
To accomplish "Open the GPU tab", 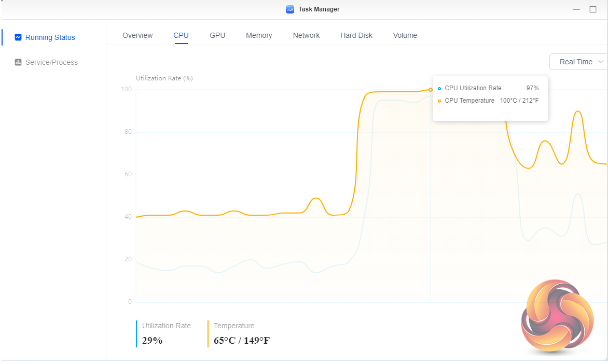I will click(x=217, y=35).
